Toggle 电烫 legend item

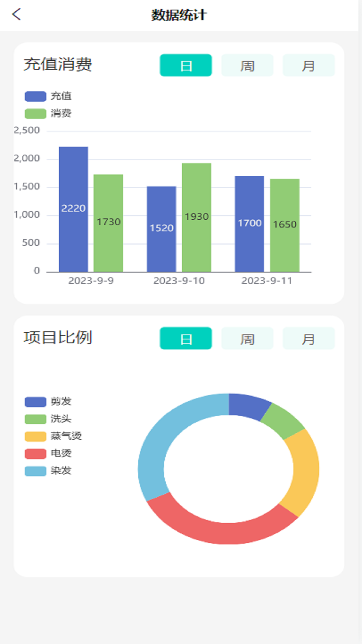coord(48,453)
